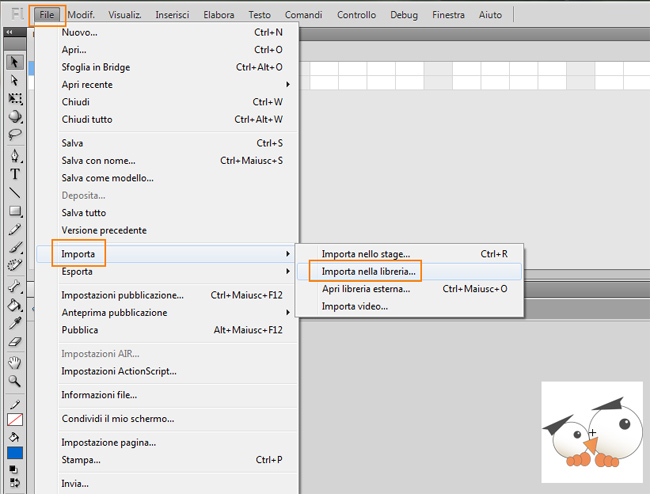
Task: Click the two birds thumbnail image
Action: coord(592,432)
